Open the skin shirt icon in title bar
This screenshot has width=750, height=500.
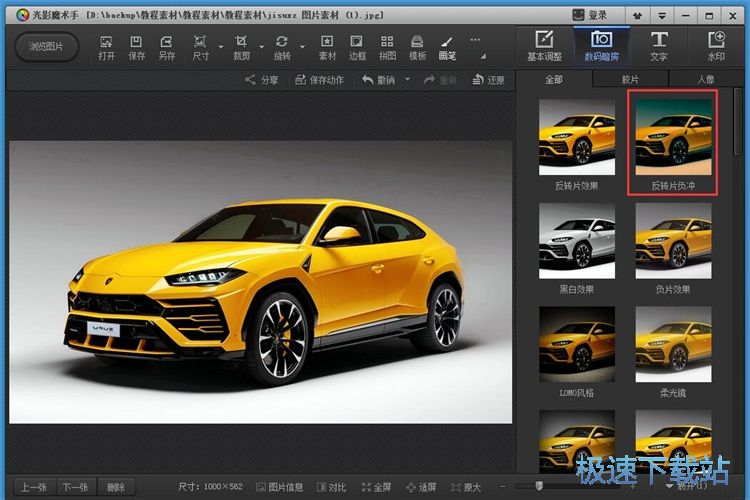(x=637, y=16)
